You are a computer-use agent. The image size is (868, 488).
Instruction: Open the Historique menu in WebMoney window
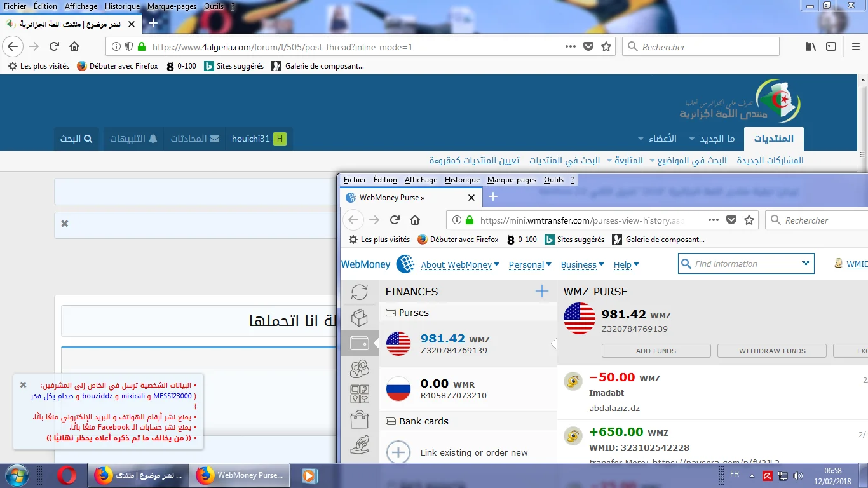pyautogui.click(x=462, y=180)
